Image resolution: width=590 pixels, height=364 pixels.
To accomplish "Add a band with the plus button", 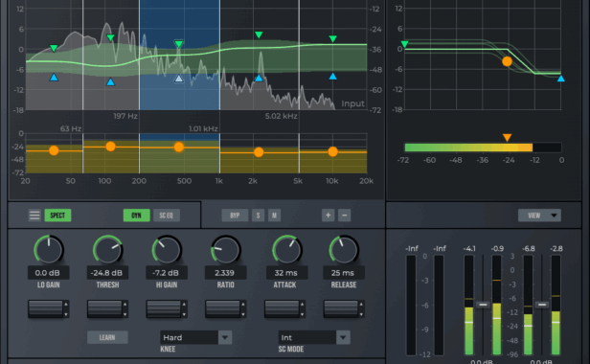I will (329, 216).
